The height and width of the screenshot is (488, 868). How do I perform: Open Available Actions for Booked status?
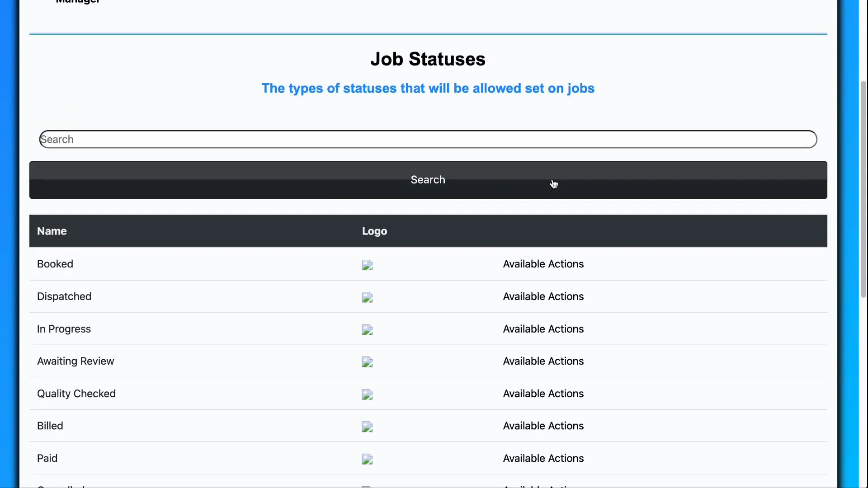pos(543,264)
